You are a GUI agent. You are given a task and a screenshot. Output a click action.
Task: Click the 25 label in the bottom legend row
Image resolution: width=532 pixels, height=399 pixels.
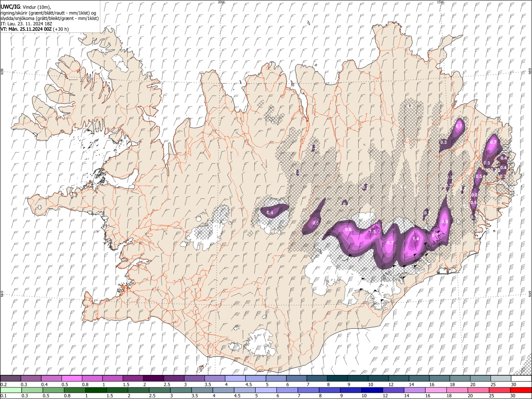pyautogui.click(x=493, y=396)
